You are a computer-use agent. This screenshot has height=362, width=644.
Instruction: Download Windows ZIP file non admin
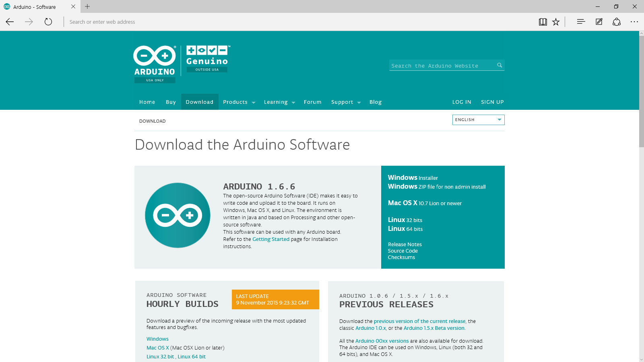tap(437, 187)
